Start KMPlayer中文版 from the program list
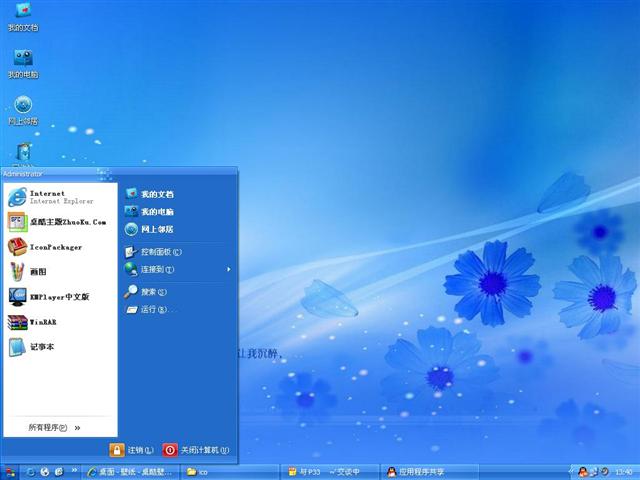 point(58,297)
